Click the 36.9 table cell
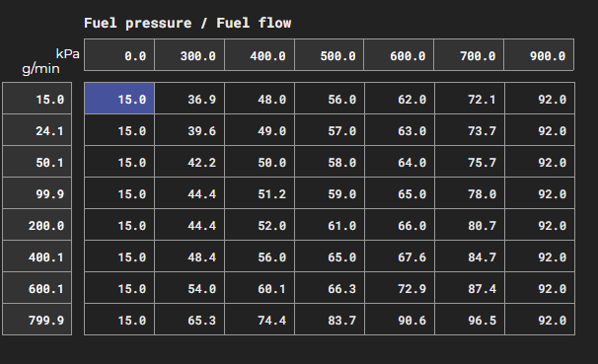Viewport: 598px width, 364px height. pos(189,99)
